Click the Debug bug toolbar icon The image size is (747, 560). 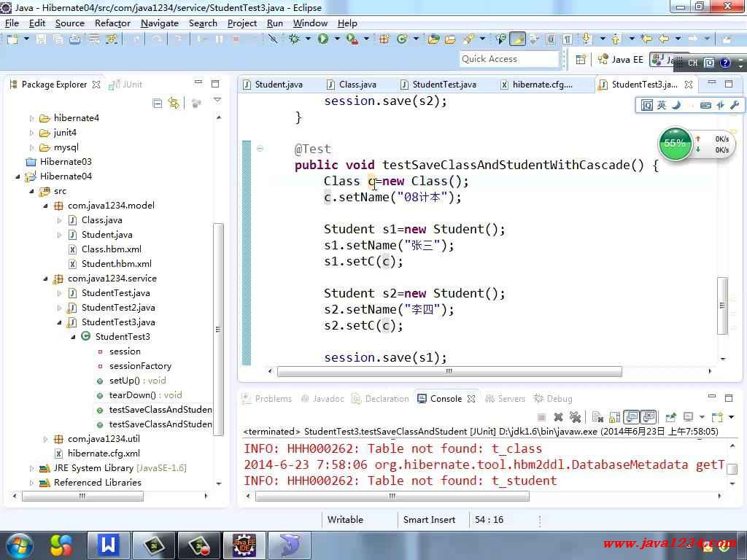click(x=294, y=39)
